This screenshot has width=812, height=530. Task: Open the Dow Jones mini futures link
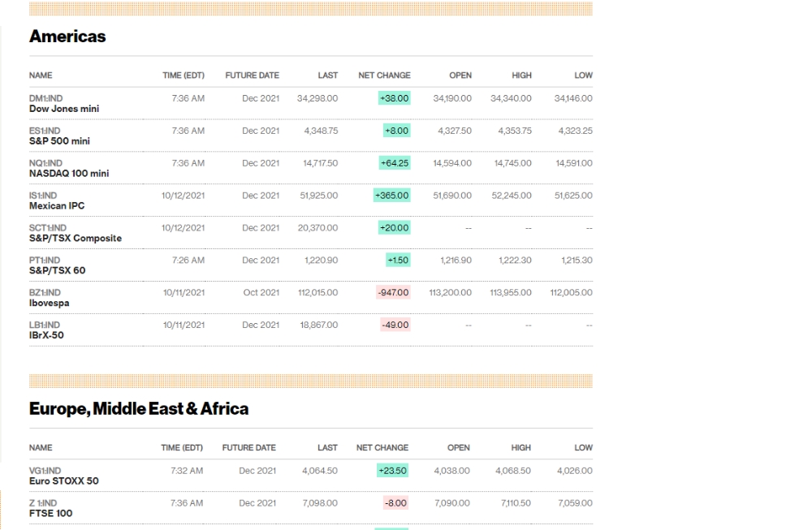[63, 109]
